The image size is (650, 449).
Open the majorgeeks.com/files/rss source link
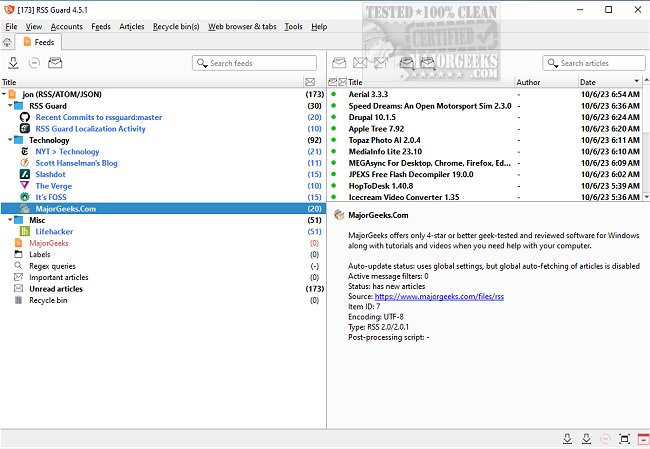coord(439,296)
